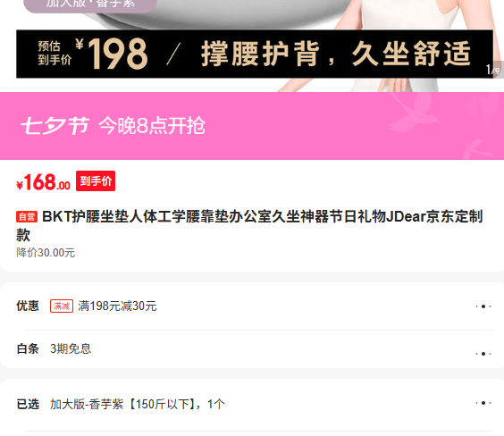Viewport: 504px width, 436px height.
Task: Open the 已选 row three-dot menu
Action: tap(483, 403)
